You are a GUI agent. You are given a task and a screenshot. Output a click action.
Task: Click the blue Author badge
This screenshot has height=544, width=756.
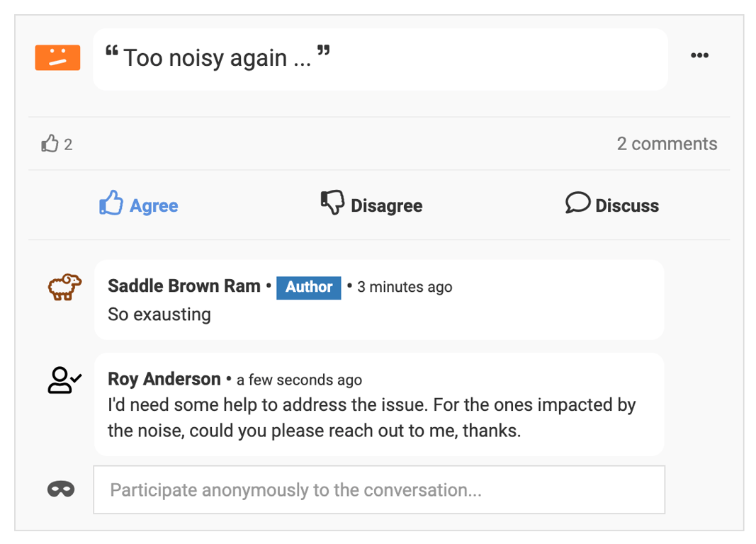pos(309,287)
